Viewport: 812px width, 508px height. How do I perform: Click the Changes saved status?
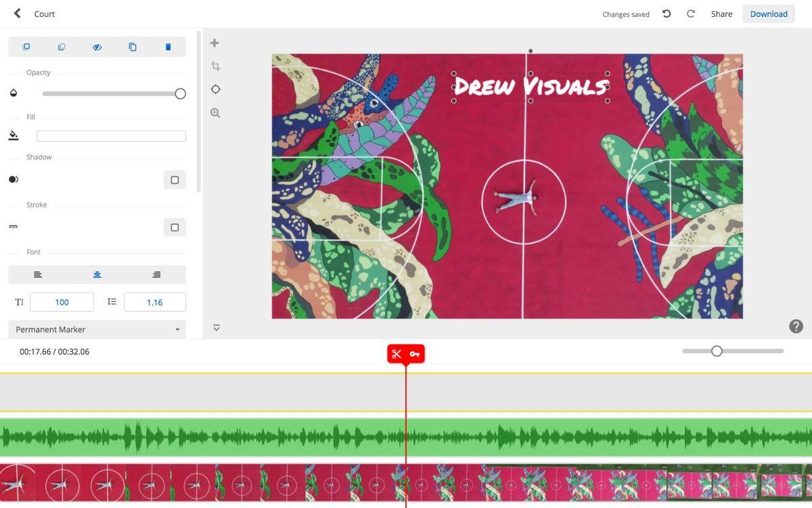point(626,14)
